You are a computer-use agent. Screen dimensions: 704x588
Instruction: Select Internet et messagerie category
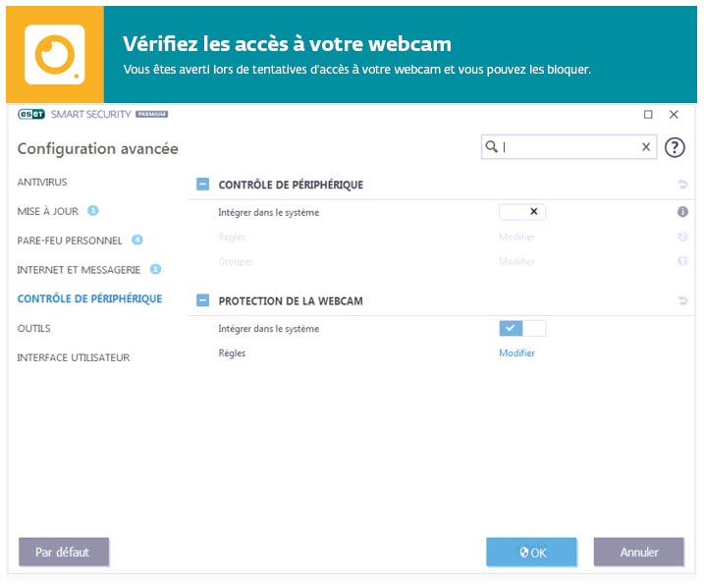pos(79,270)
